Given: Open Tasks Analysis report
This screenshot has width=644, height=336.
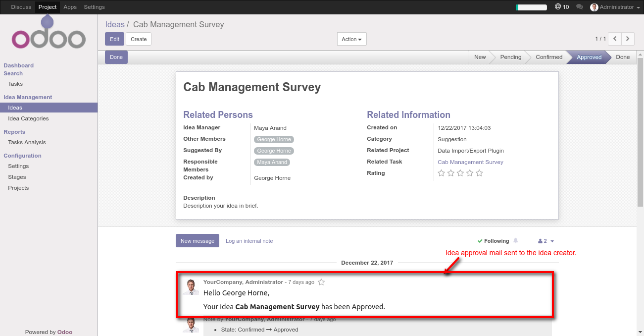Looking at the screenshot, I should coord(27,142).
